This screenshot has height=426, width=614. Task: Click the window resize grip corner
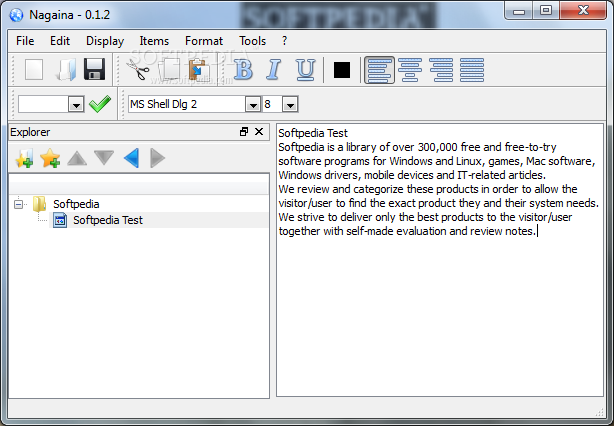pyautogui.click(x=600, y=411)
